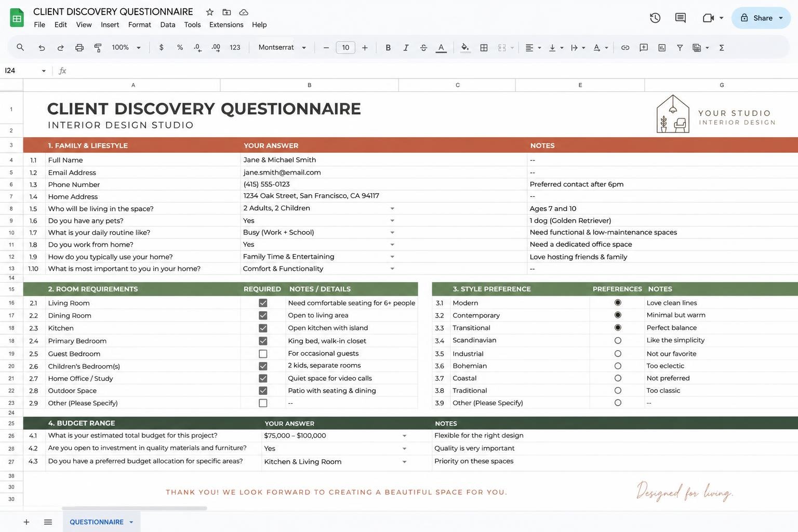Tick the Other (Please Specify) room checkbox

(263, 403)
